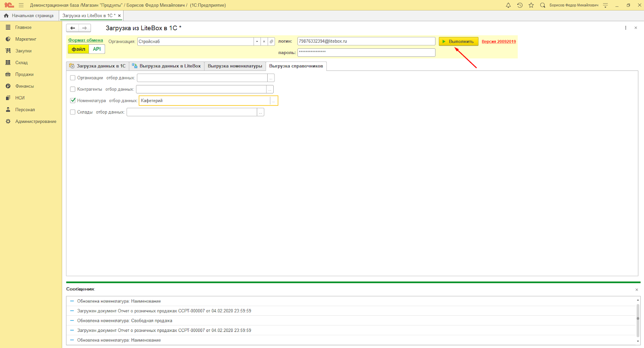Click the search magnifier icon in title bar
Screen dimensions: 644x348
coord(543,5)
